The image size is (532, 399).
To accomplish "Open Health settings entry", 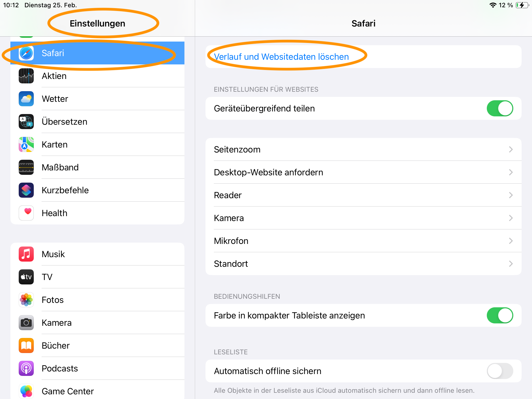I will click(x=97, y=213).
